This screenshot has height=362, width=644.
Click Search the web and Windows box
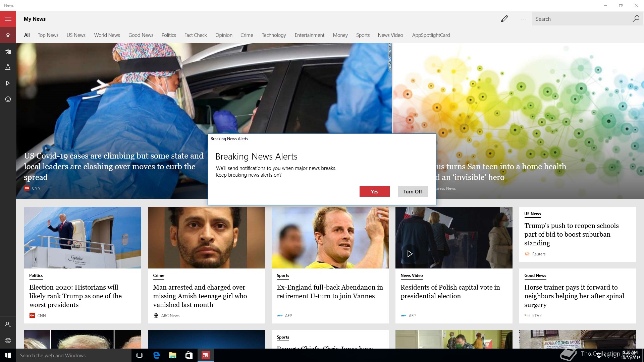pos(74,355)
